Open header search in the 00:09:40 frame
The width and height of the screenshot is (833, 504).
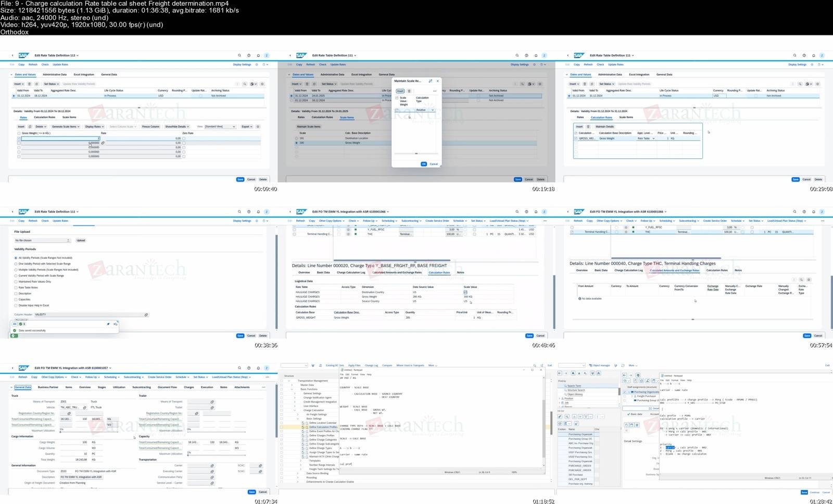pos(239,55)
